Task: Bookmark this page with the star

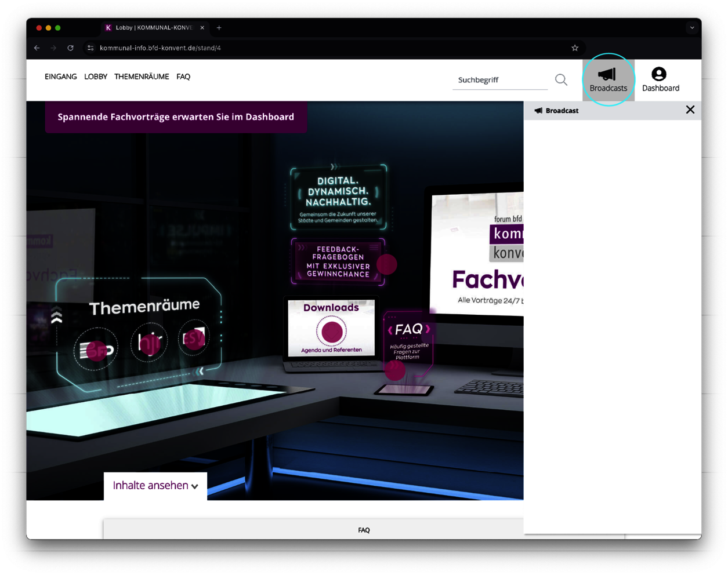Action: click(575, 48)
